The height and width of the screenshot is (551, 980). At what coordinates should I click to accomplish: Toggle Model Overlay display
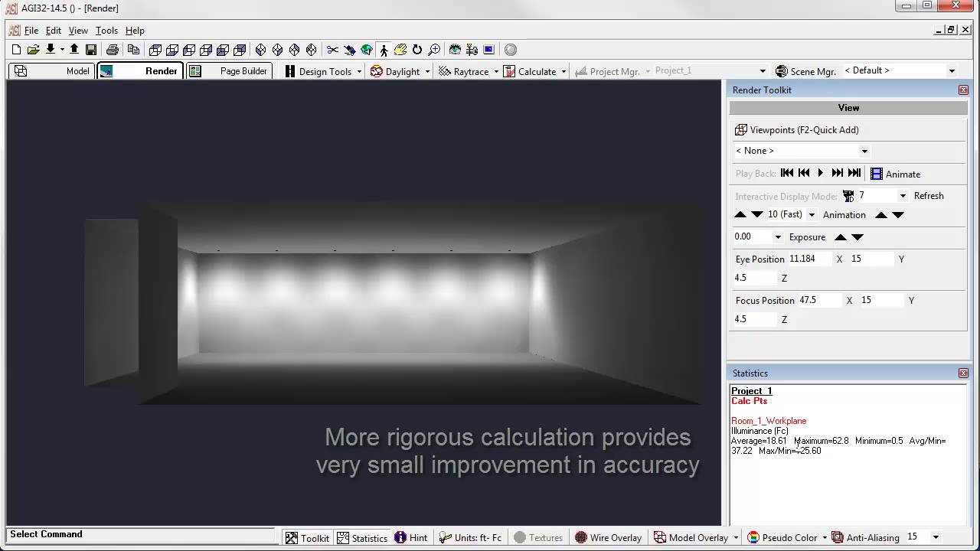click(x=690, y=537)
